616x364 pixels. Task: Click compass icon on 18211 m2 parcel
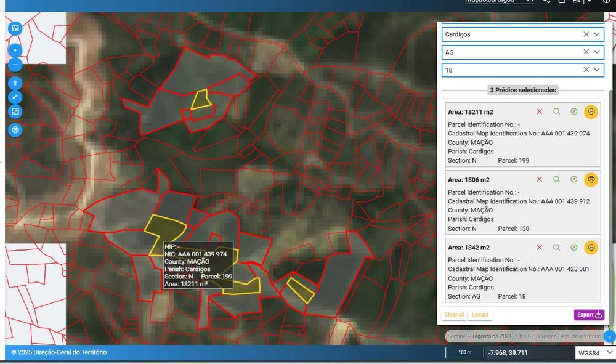pos(573,111)
